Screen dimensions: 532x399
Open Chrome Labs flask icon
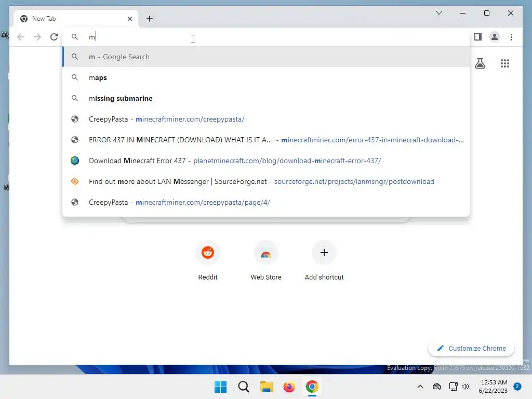[480, 63]
